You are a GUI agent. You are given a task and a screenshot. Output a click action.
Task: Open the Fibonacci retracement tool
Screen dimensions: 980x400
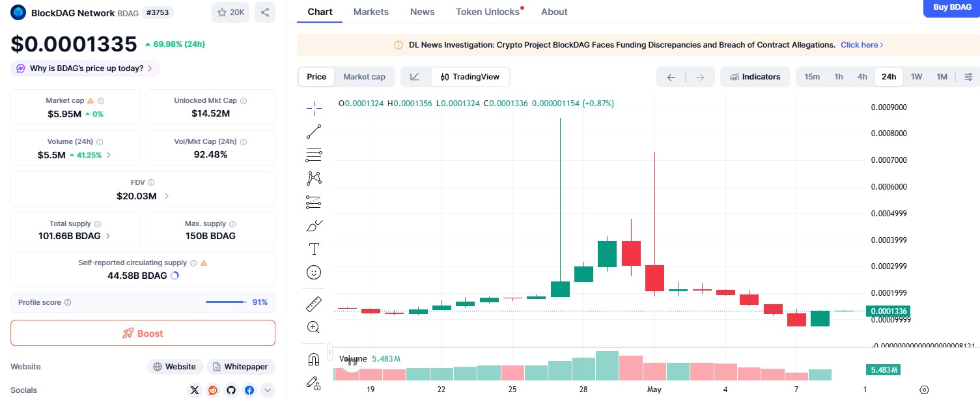(x=314, y=155)
